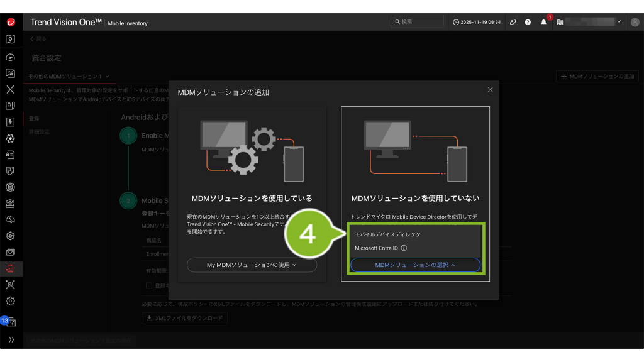Viewport: 644px width, 362px height.
Task: Open the user account avatar icon
Action: tap(635, 22)
